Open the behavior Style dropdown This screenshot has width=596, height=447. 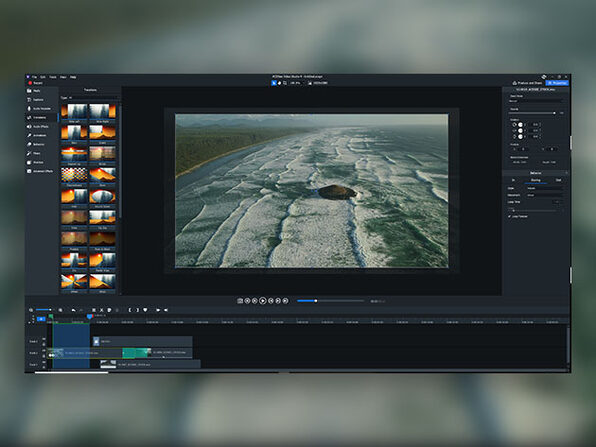point(544,188)
